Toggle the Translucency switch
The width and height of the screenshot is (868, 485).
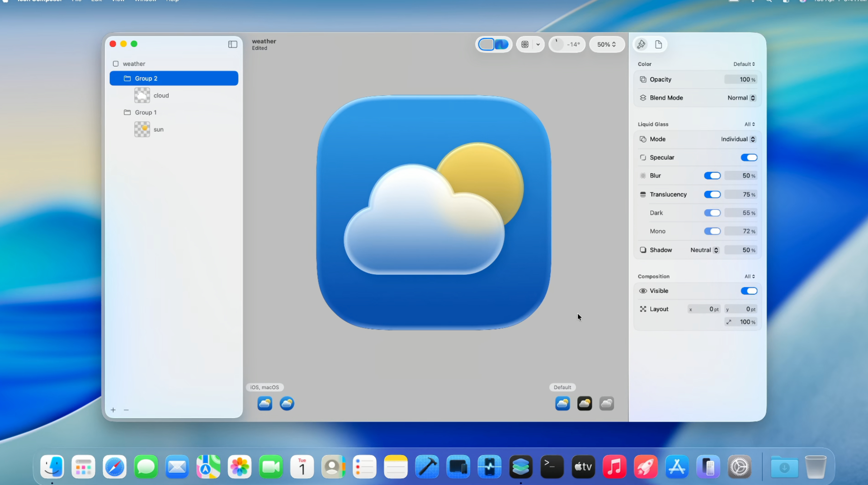[712, 194]
